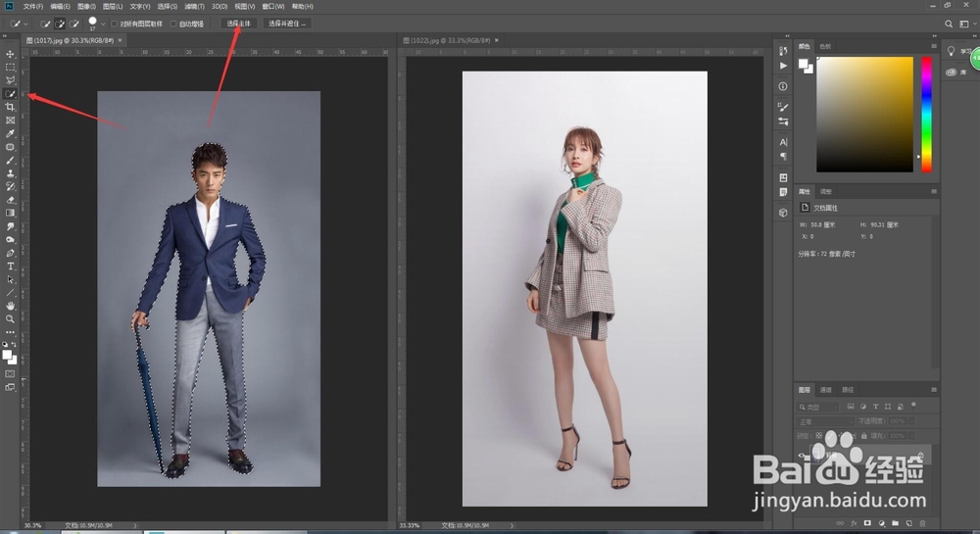The height and width of the screenshot is (534, 980).
Task: Select the Gradient tool
Action: [10, 213]
